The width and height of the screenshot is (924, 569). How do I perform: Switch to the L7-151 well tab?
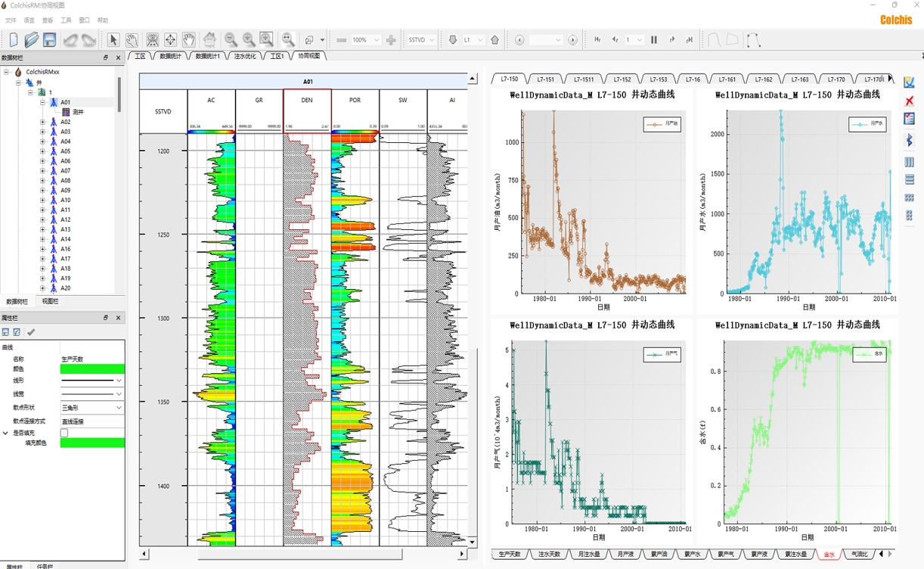tap(545, 79)
